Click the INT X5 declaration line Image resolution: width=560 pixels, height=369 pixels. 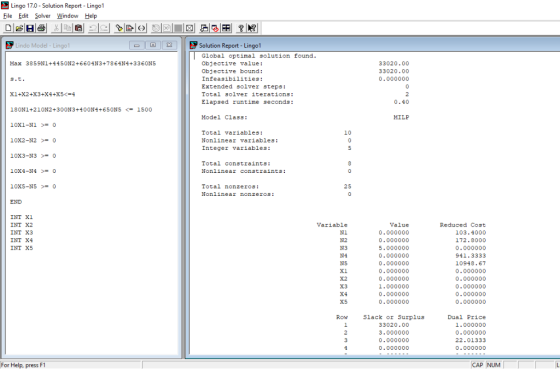(x=21, y=248)
